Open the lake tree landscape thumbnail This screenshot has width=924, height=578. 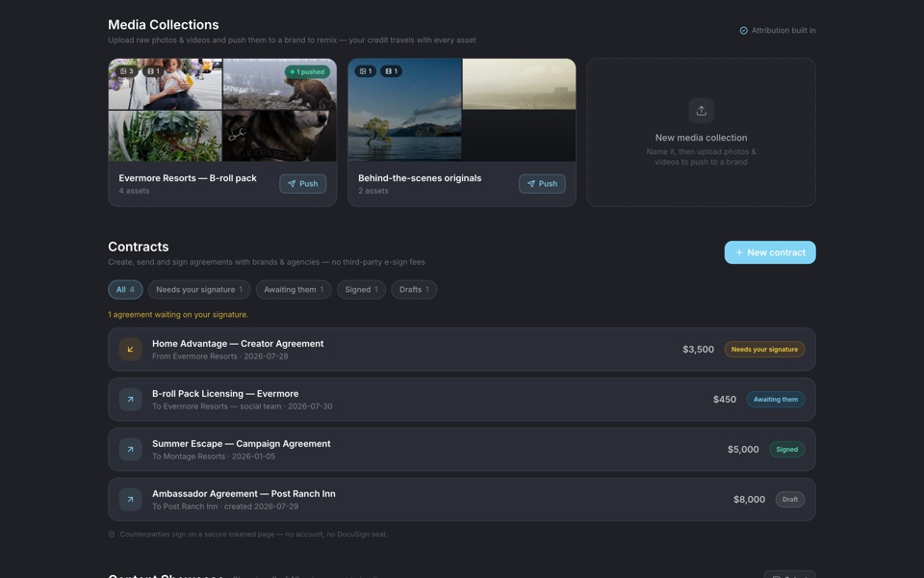405,110
